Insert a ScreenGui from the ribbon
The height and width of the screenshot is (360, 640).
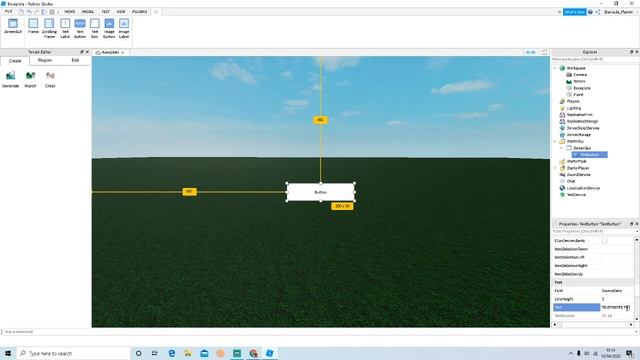coord(13,26)
